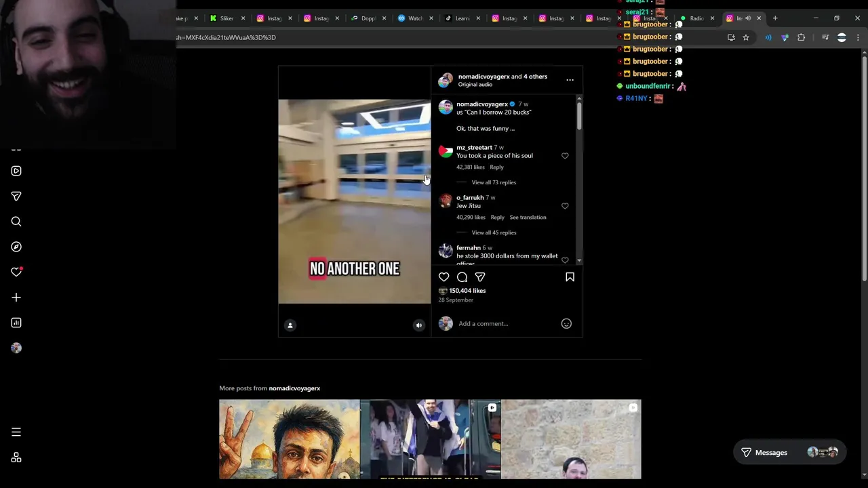
Task: Bookmark this page with the star icon
Action: pos(746,37)
